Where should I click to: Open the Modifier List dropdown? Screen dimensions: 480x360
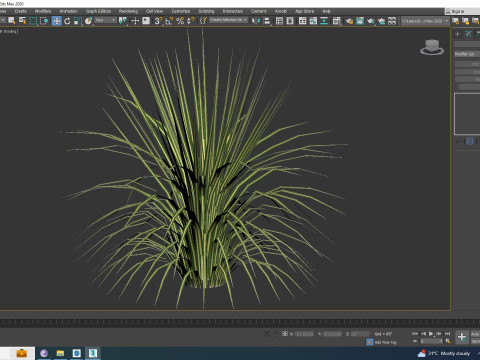pos(467,54)
